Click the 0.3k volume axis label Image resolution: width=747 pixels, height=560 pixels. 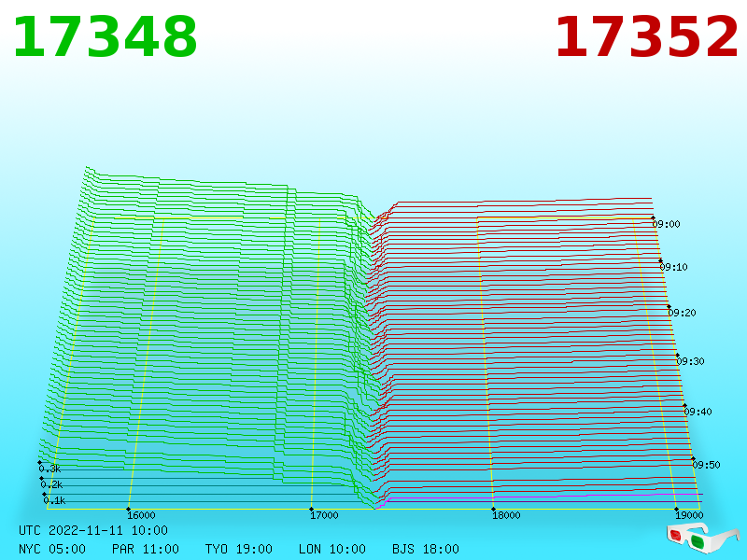(x=49, y=469)
